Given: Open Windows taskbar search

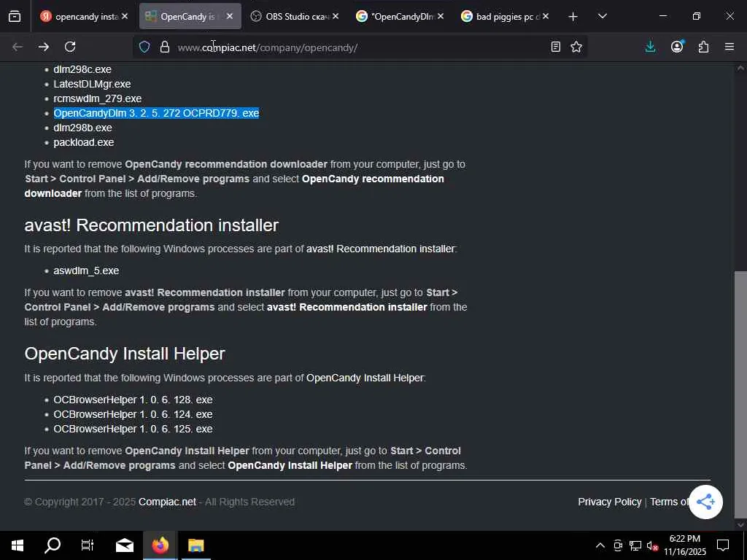Looking at the screenshot, I should click(53, 545).
